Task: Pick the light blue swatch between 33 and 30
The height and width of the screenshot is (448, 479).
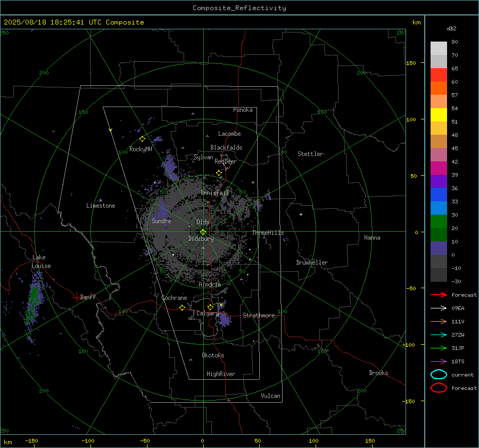Action: point(439,208)
